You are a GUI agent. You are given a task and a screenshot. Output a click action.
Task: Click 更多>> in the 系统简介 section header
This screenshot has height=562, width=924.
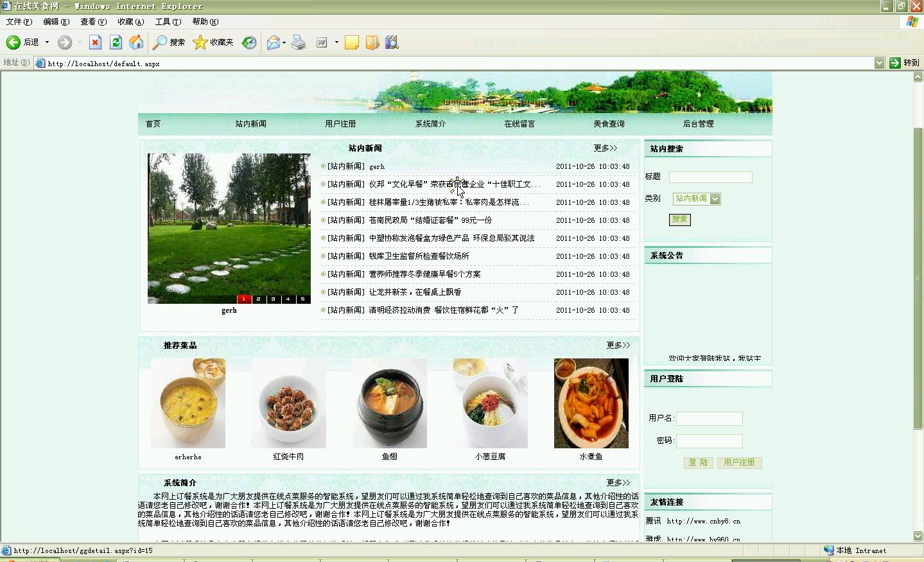coord(618,483)
